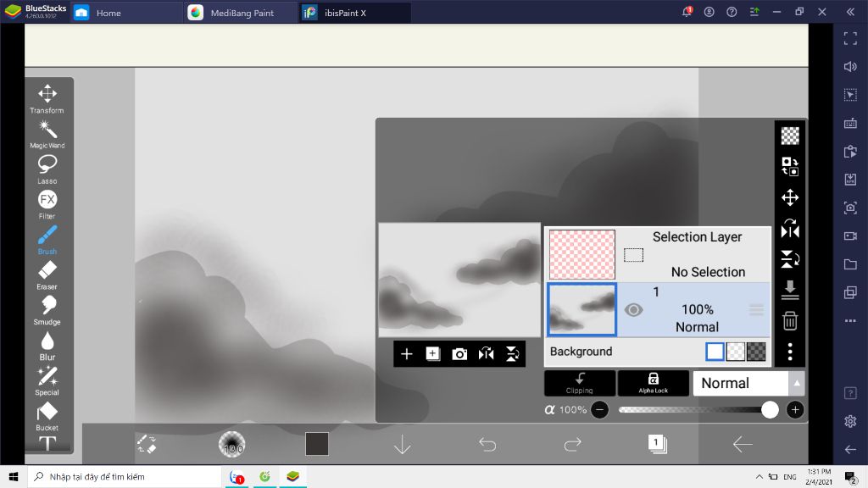This screenshot has height=488, width=868.
Task: Open BlueStacks account icon
Action: coord(709,12)
